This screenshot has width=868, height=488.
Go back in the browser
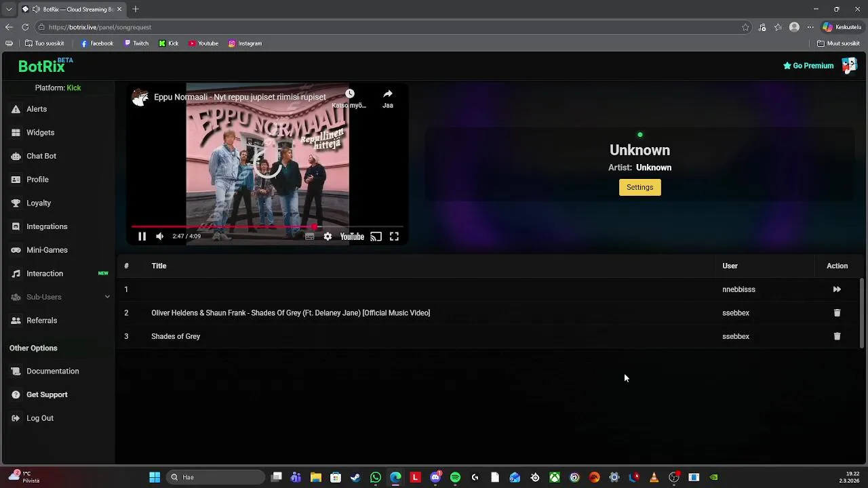9,27
